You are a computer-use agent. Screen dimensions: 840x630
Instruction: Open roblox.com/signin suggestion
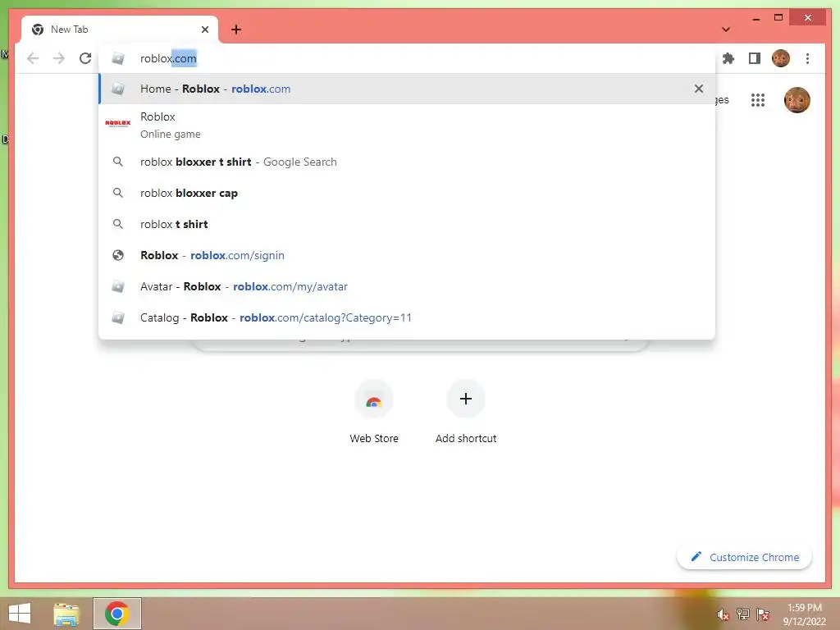point(407,256)
